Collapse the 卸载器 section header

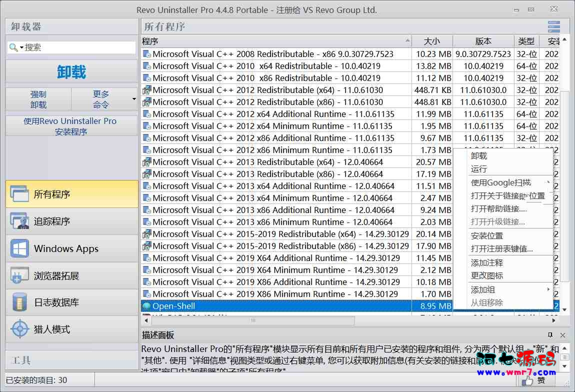pos(71,27)
